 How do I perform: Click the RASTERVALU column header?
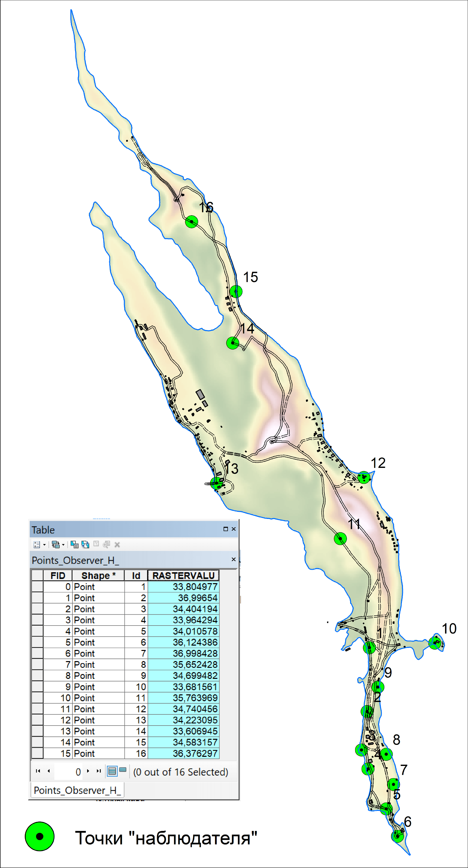tap(183, 576)
